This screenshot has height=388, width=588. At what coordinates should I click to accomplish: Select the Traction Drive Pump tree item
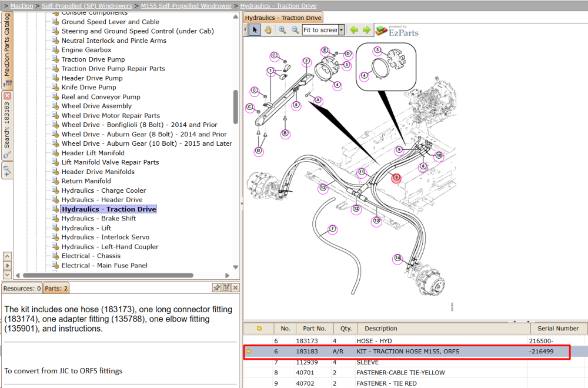click(93, 59)
